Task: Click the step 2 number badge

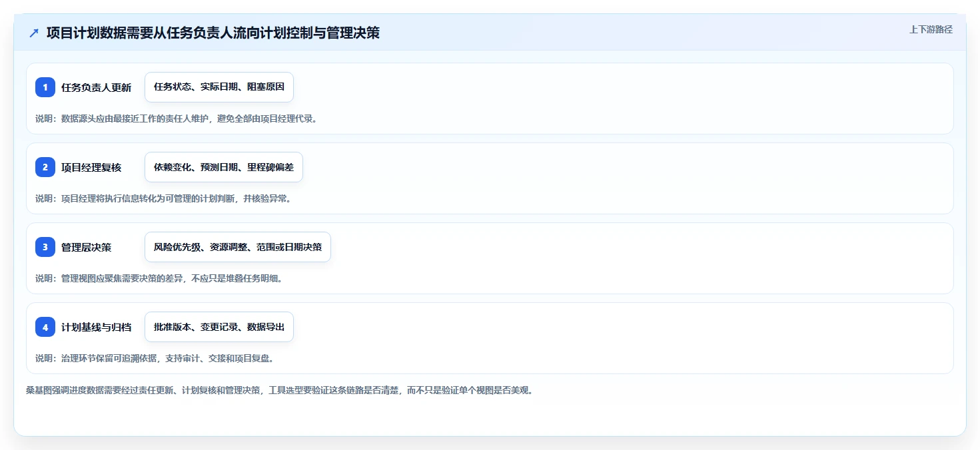Action: [45, 167]
